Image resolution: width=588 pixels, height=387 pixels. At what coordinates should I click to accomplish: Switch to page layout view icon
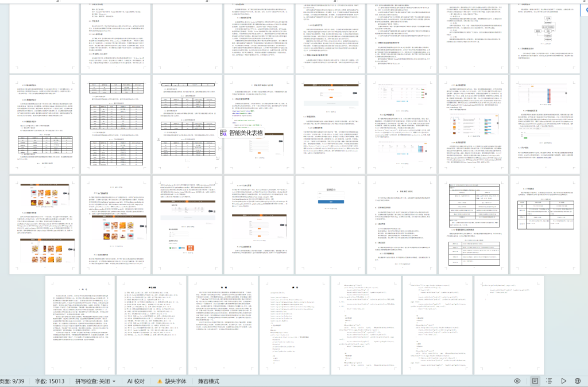click(535, 381)
